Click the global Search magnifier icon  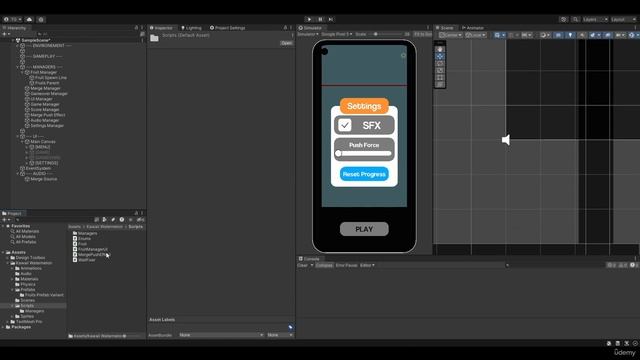[x=575, y=19]
